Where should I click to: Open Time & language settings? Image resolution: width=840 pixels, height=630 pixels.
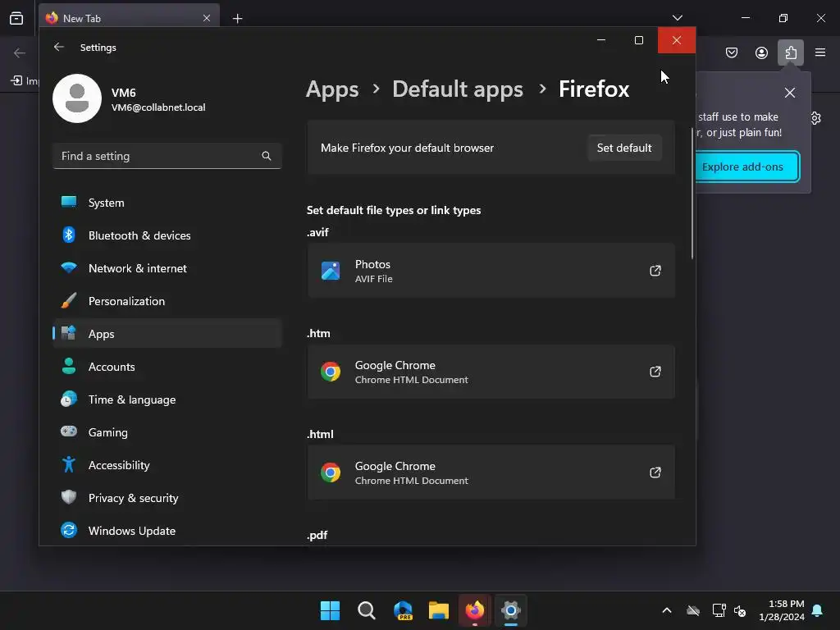point(167,399)
